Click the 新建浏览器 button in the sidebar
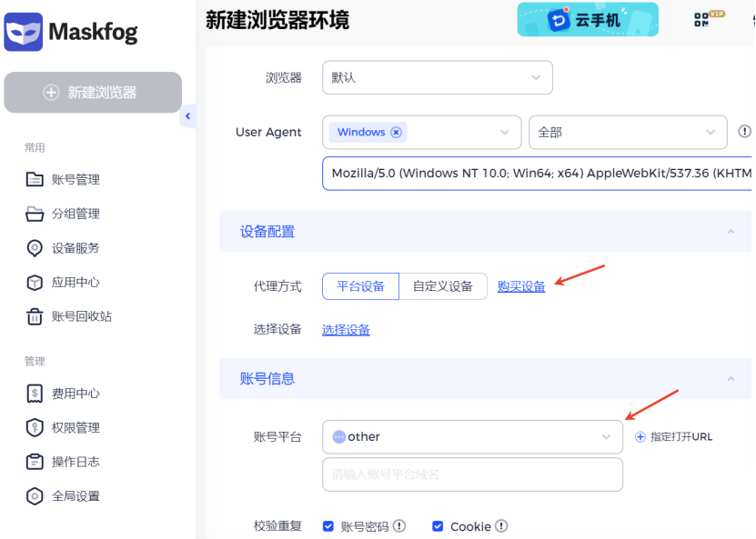The height and width of the screenshot is (539, 756). pos(93,93)
